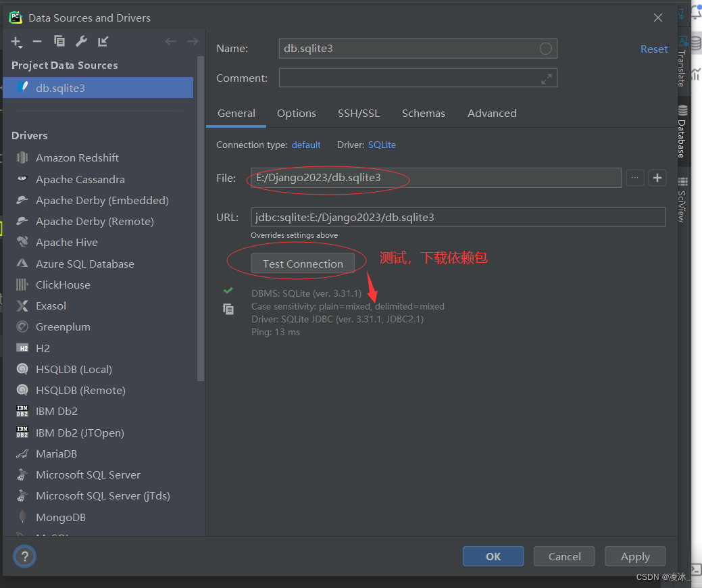This screenshot has height=588, width=702.
Task: Click the OK button
Action: point(493,556)
